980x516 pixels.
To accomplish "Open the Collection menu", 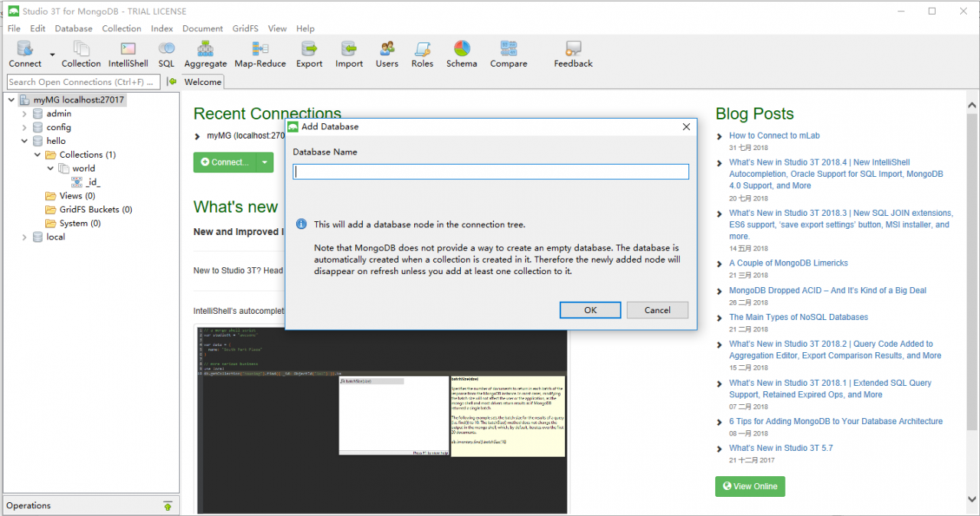I will coord(122,28).
